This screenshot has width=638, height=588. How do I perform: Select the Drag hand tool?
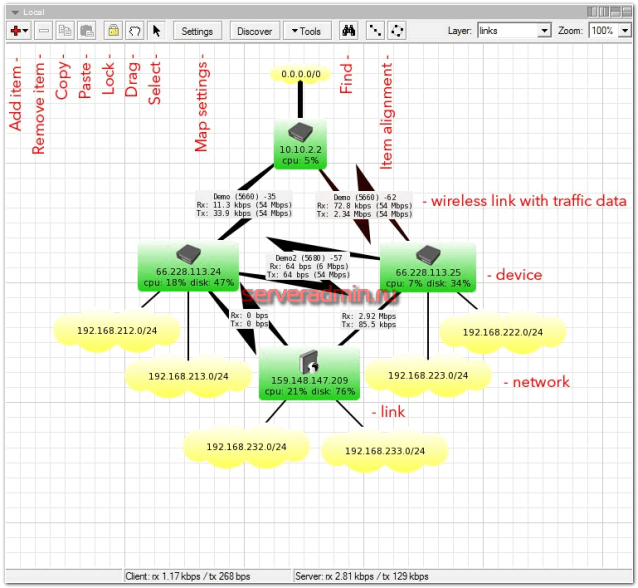(x=135, y=31)
